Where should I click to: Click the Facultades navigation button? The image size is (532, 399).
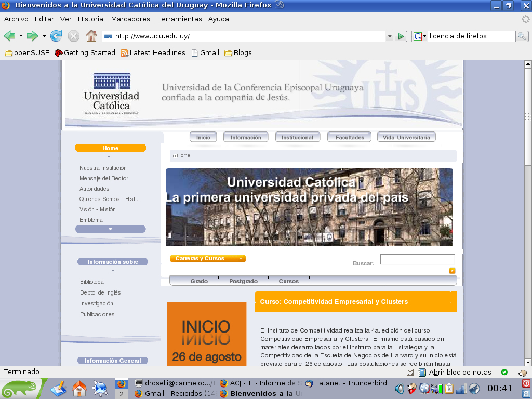coord(350,137)
